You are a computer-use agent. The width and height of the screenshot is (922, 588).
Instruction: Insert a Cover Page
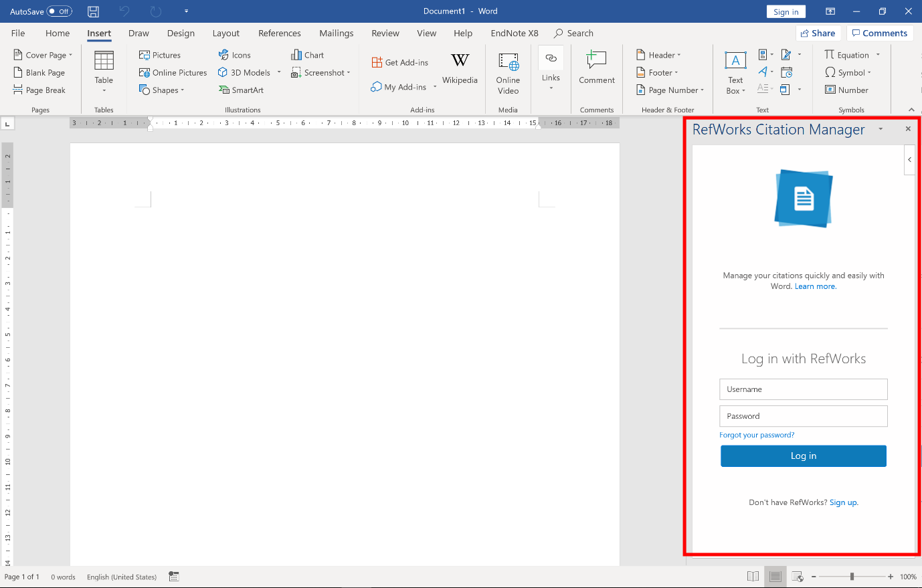43,56
